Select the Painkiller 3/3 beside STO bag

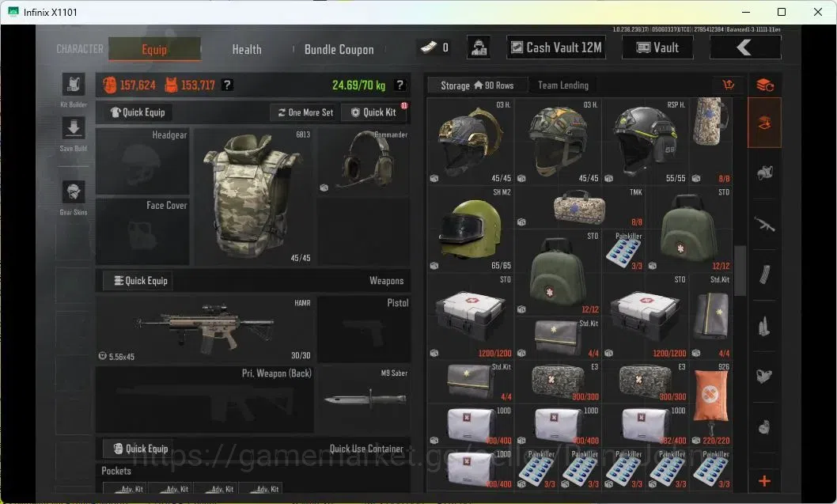click(x=623, y=251)
